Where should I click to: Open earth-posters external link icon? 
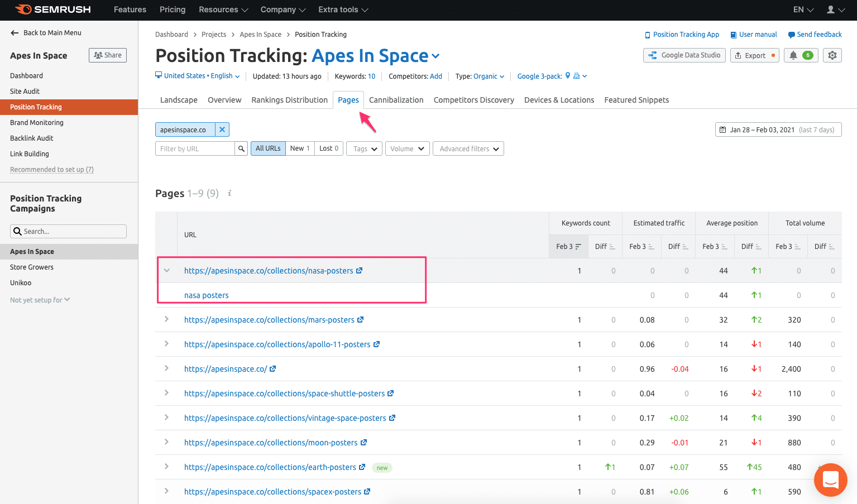pyautogui.click(x=362, y=467)
